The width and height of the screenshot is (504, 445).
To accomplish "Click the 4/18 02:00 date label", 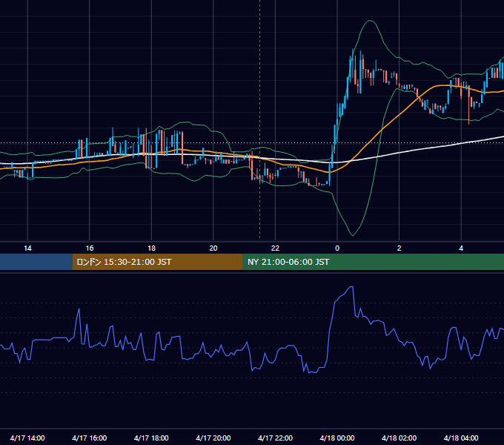I will coord(399,438).
